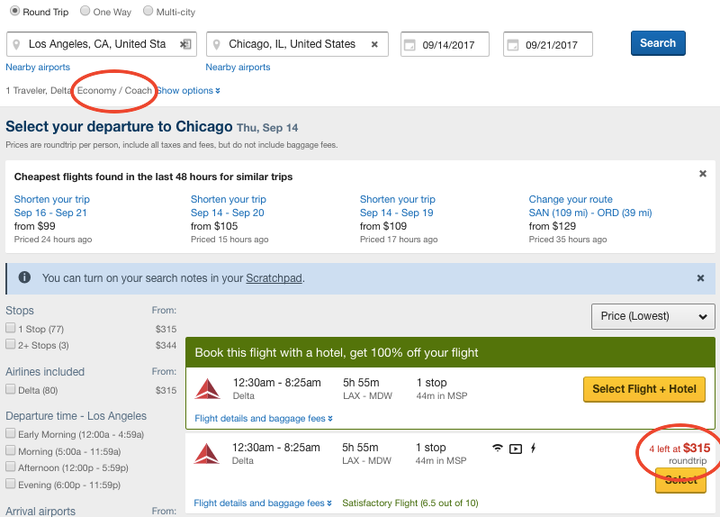Screen dimensions: 720x517
Task: Open the Scratchpad link
Action: 274,278
